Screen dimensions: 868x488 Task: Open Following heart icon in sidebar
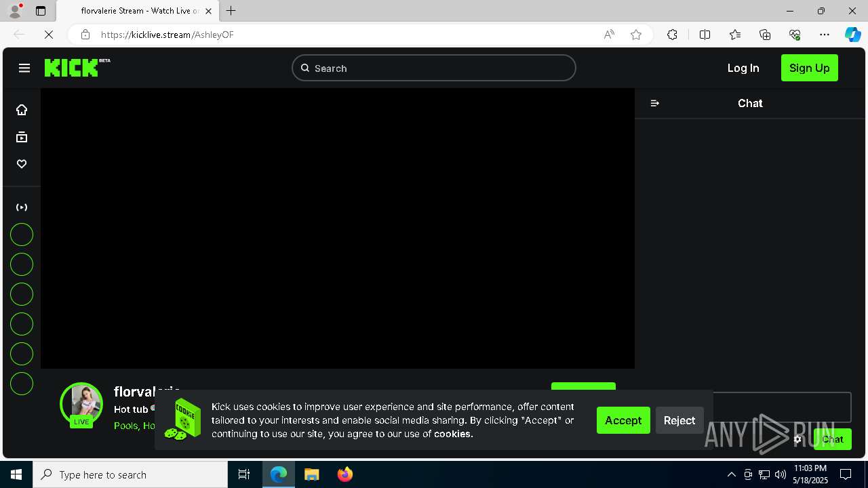point(22,164)
